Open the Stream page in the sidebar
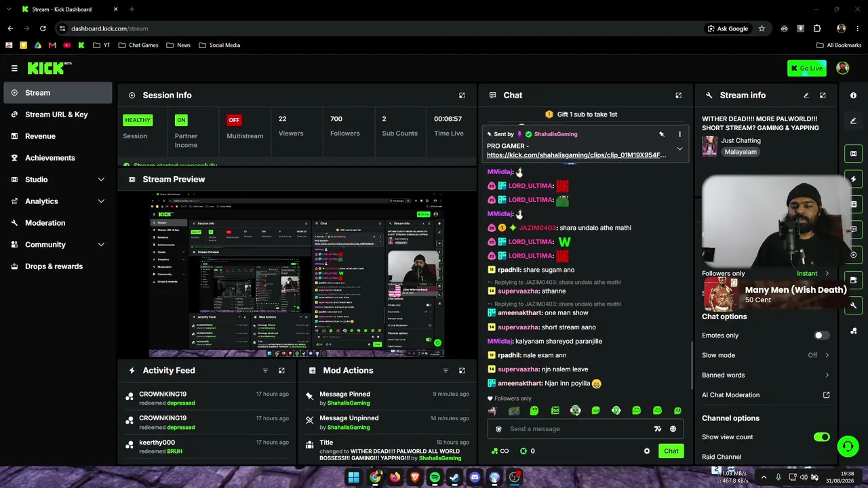The height and width of the screenshot is (488, 868). click(58, 93)
